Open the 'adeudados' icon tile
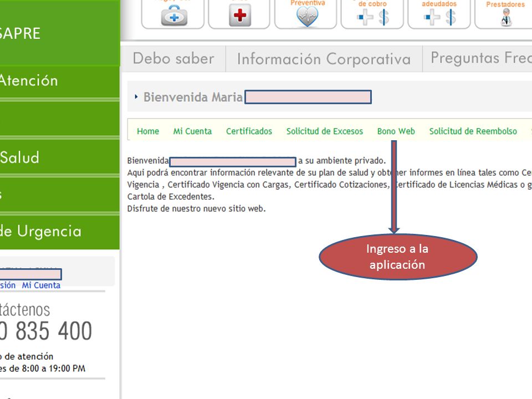532x399 pixels. pos(439,14)
